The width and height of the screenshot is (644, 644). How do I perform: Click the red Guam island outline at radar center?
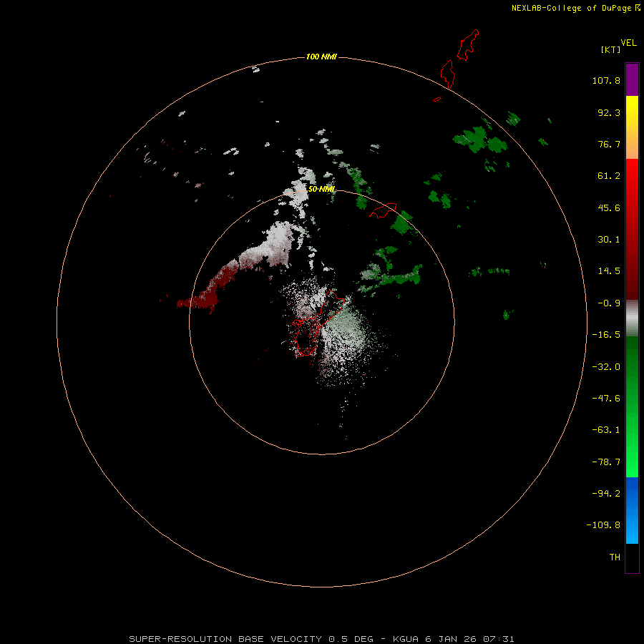(317, 323)
